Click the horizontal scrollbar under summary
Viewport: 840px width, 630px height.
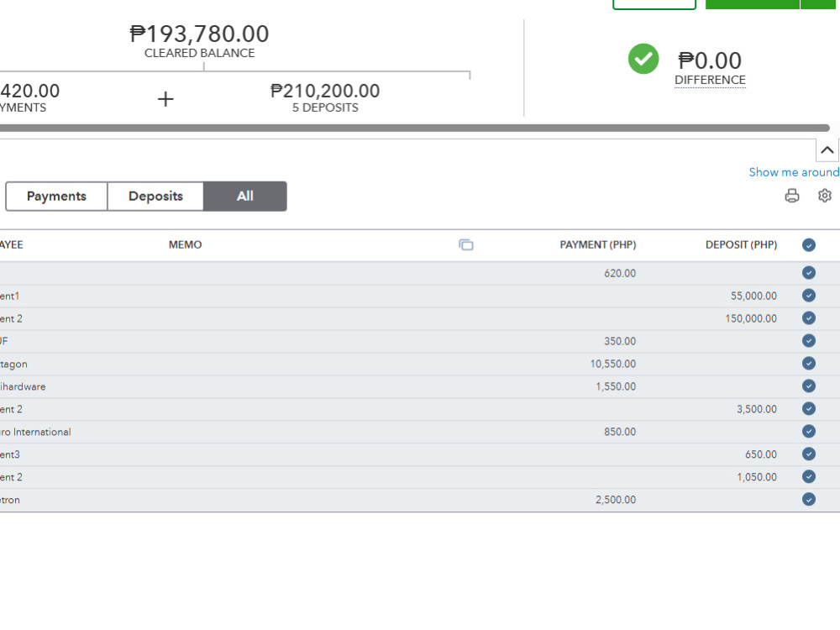(x=415, y=128)
